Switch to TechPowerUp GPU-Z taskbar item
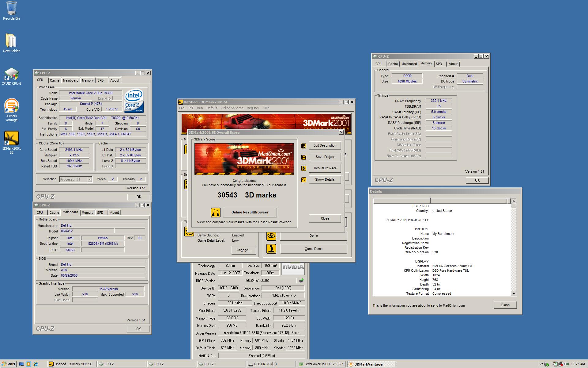Image resolution: width=588 pixels, height=368 pixels. [x=321, y=364]
